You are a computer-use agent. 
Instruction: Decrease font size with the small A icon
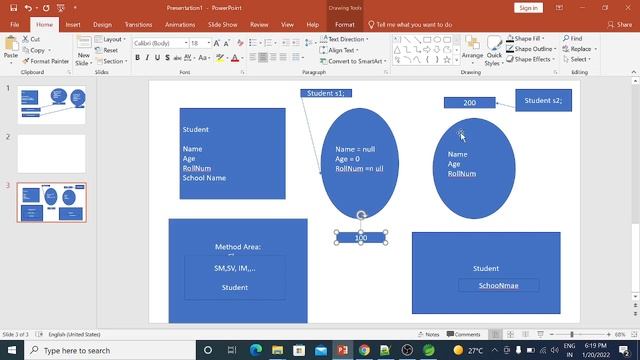[226, 43]
